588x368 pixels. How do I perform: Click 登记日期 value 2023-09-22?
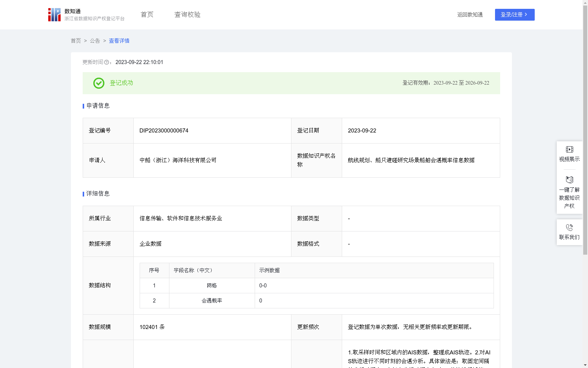click(x=362, y=131)
